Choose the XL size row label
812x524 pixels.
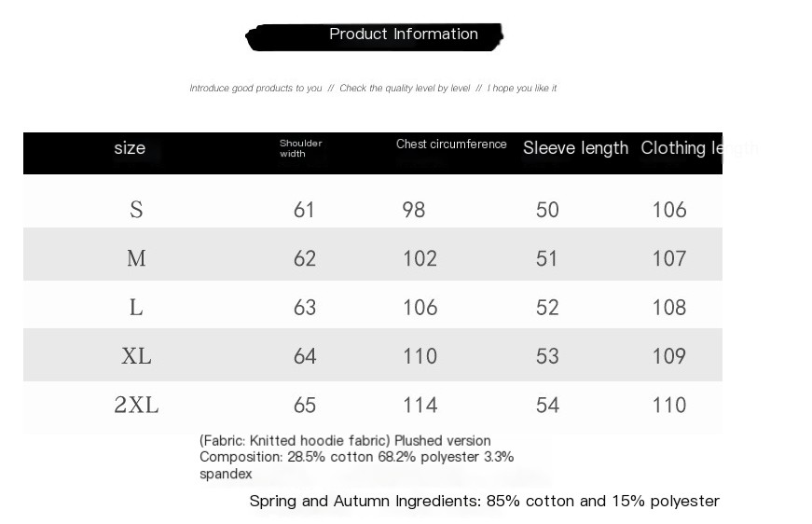point(136,356)
